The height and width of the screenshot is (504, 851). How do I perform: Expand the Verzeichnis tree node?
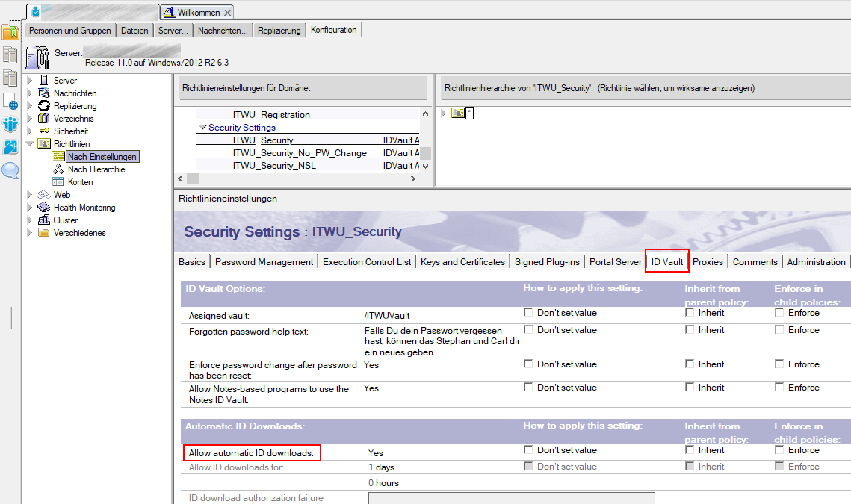30,118
